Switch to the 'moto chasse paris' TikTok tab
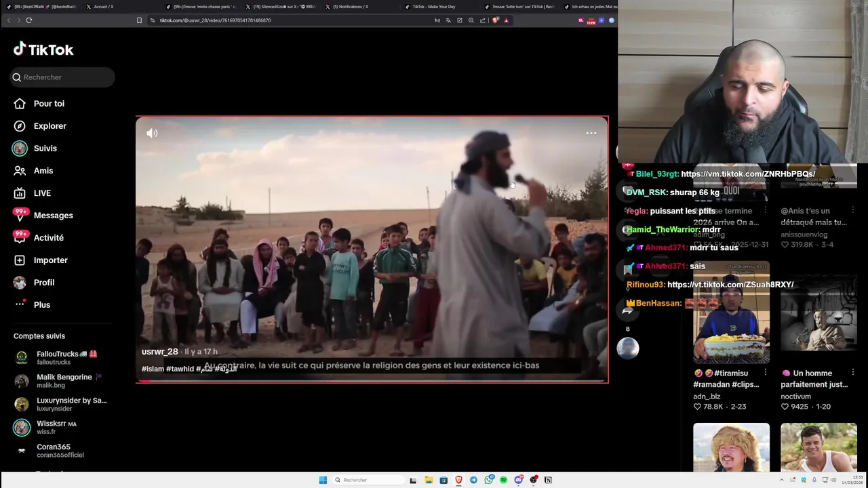This screenshot has width=868, height=488. click(x=201, y=7)
